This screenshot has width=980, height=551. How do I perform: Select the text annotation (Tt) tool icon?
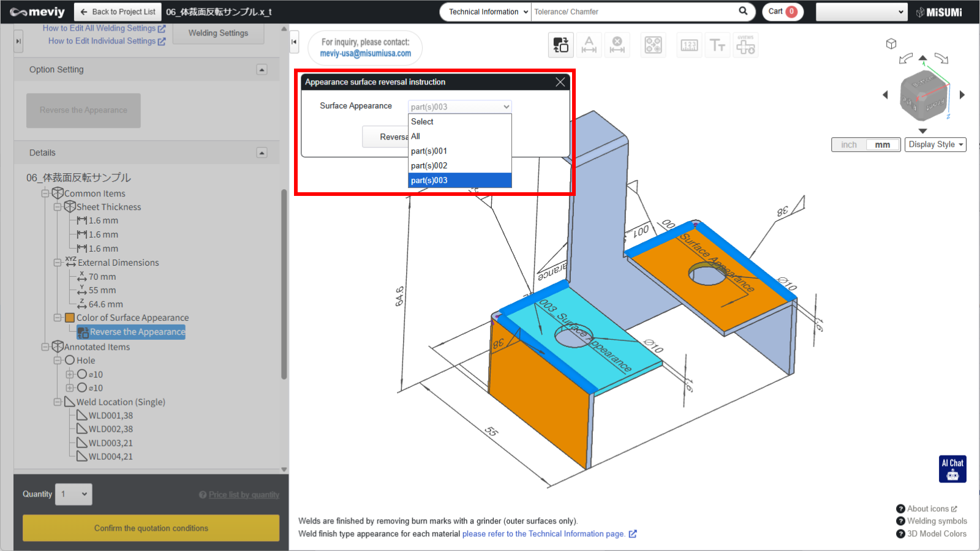tap(717, 45)
